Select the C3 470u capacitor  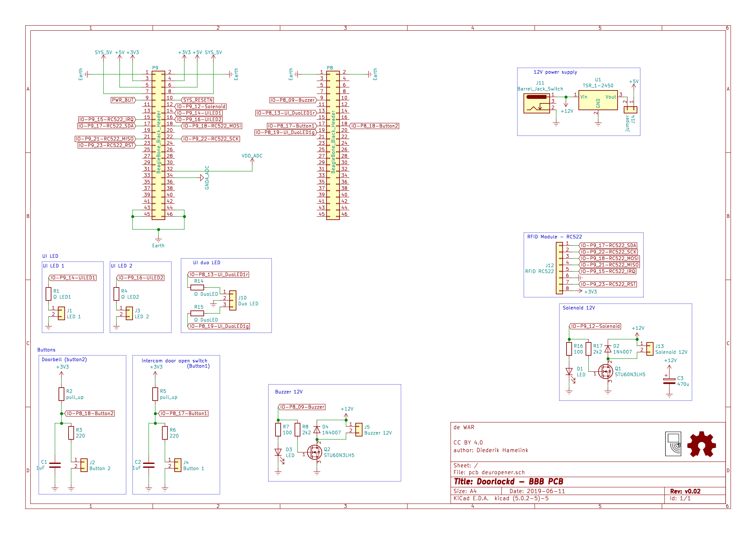pyautogui.click(x=669, y=381)
